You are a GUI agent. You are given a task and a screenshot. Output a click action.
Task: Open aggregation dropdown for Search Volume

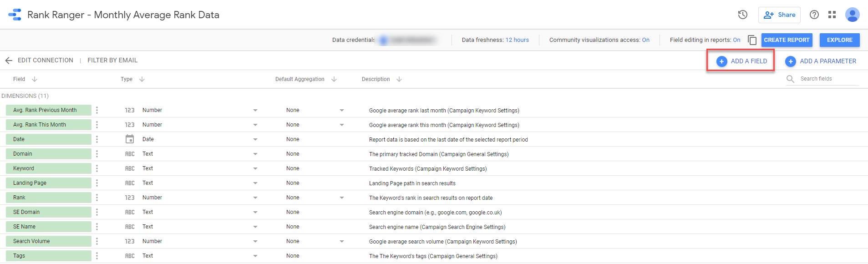point(341,241)
